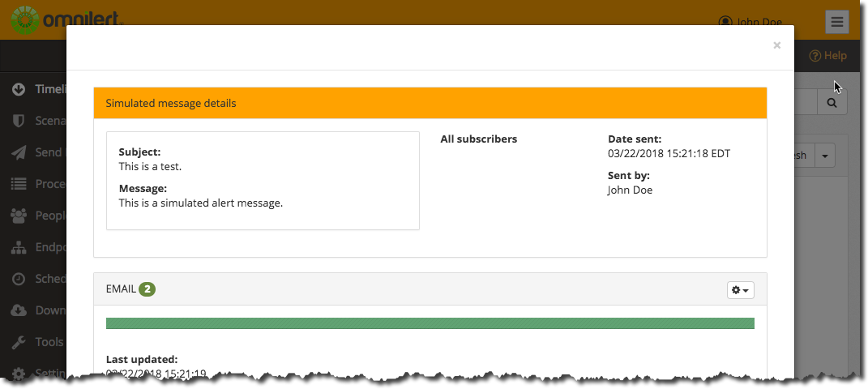Select the 'This is a test.' subject text
Viewport: 868px width, 389px height.
click(x=150, y=166)
